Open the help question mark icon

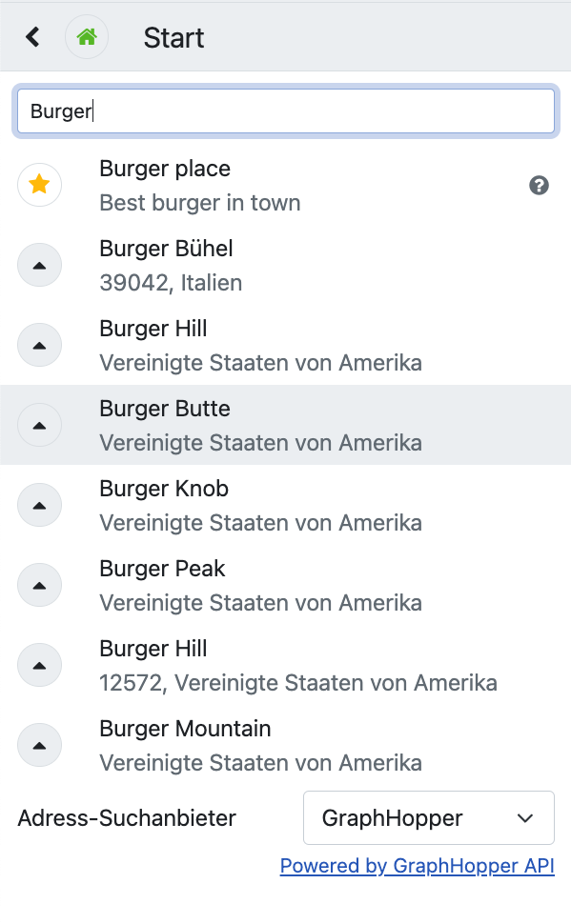(x=540, y=186)
